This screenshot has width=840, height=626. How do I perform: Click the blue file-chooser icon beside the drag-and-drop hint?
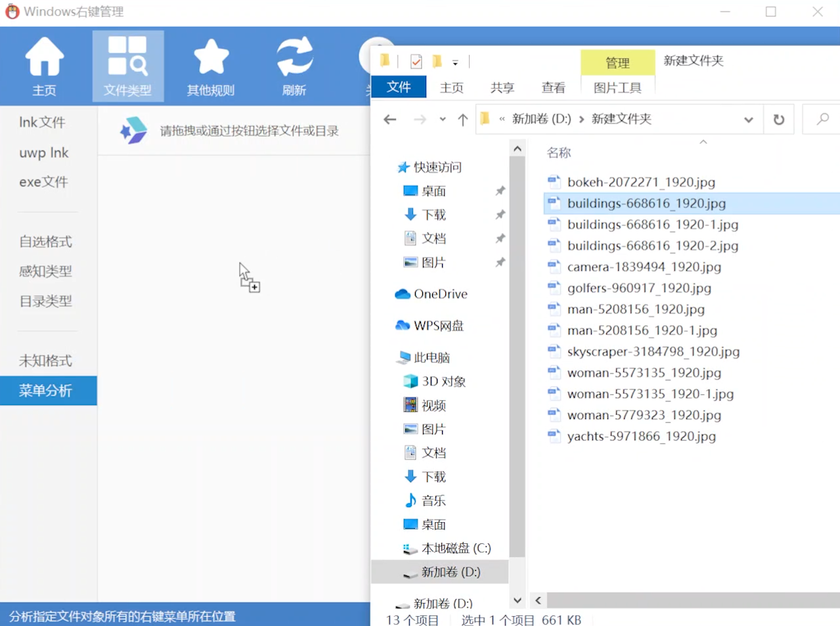click(x=133, y=130)
